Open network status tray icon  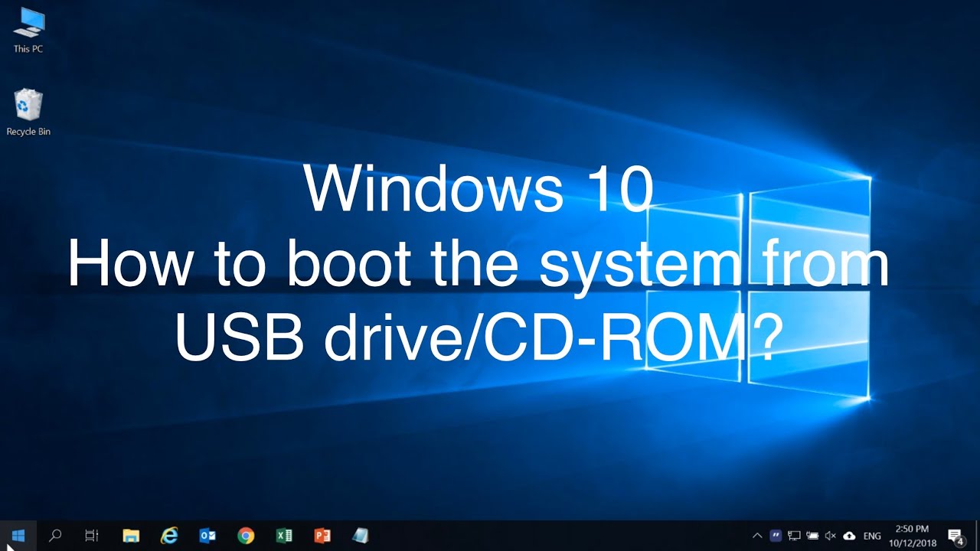point(794,536)
